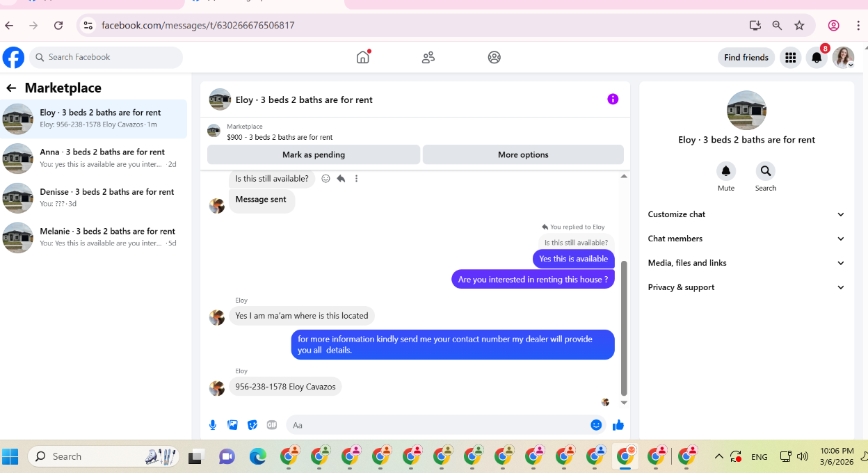Open the $900 Marketplace listing link

tap(280, 137)
